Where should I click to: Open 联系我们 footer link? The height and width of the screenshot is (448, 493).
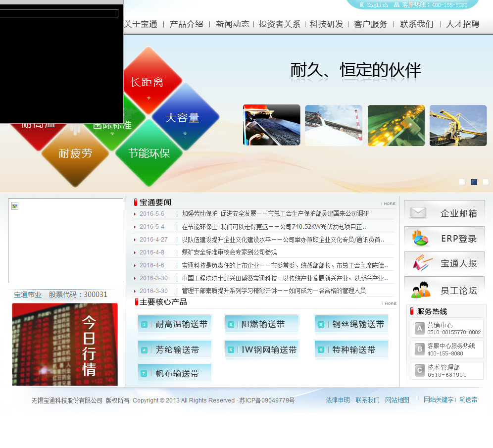[368, 400]
